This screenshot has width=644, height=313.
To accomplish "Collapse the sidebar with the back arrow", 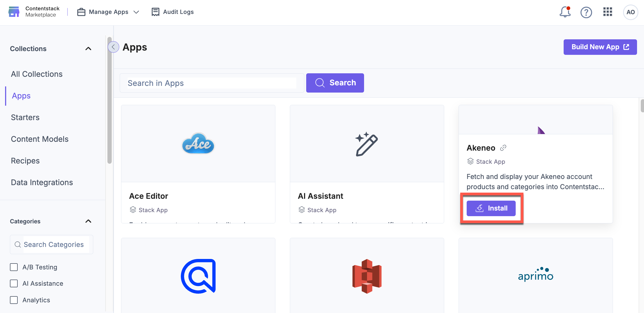I will (x=113, y=47).
